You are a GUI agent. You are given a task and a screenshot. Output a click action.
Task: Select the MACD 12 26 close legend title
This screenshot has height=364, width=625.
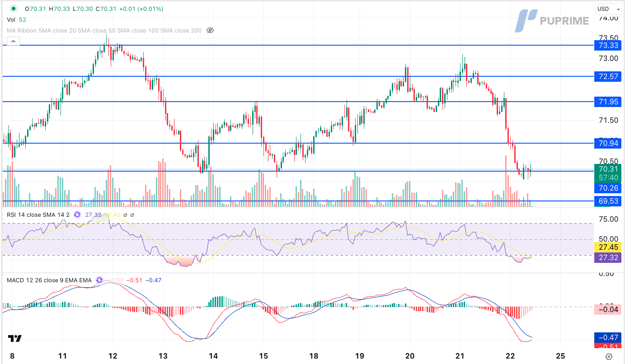coord(49,280)
